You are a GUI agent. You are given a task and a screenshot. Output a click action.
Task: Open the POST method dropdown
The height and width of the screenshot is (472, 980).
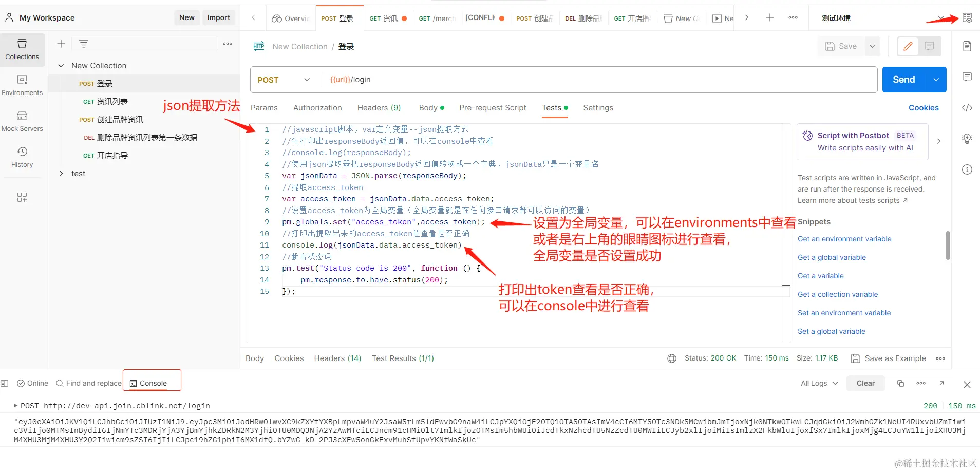click(x=284, y=80)
